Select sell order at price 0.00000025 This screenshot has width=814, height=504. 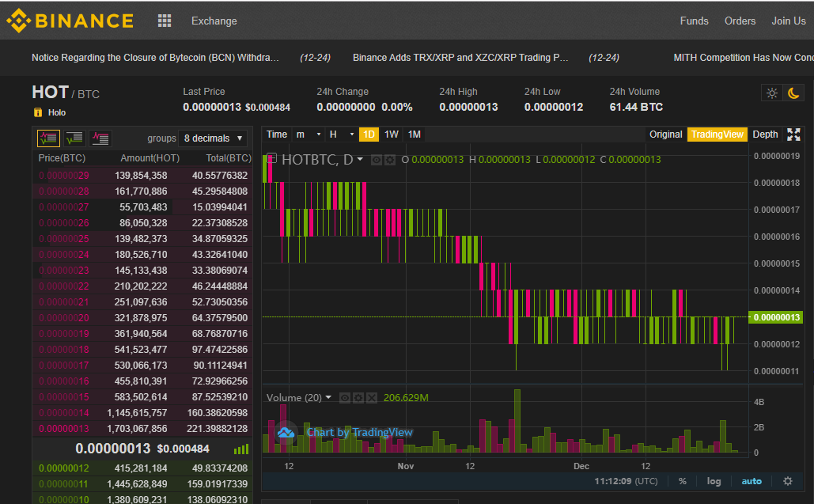(142, 239)
